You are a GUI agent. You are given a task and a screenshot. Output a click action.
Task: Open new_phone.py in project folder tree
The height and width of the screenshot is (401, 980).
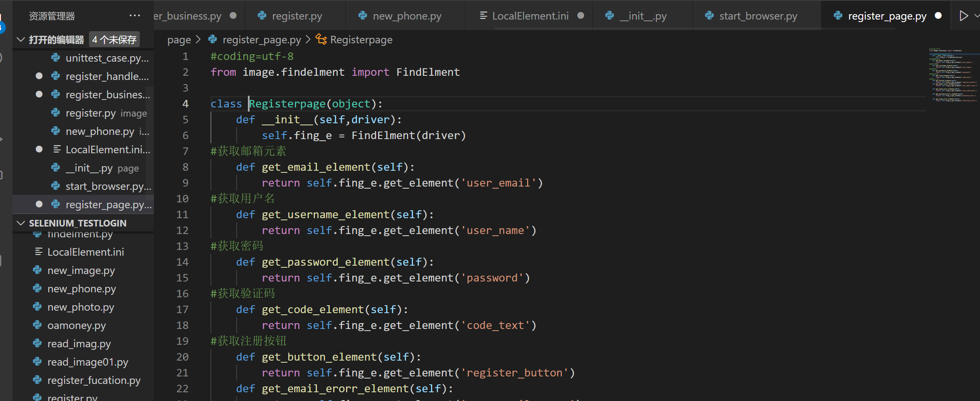[83, 289]
